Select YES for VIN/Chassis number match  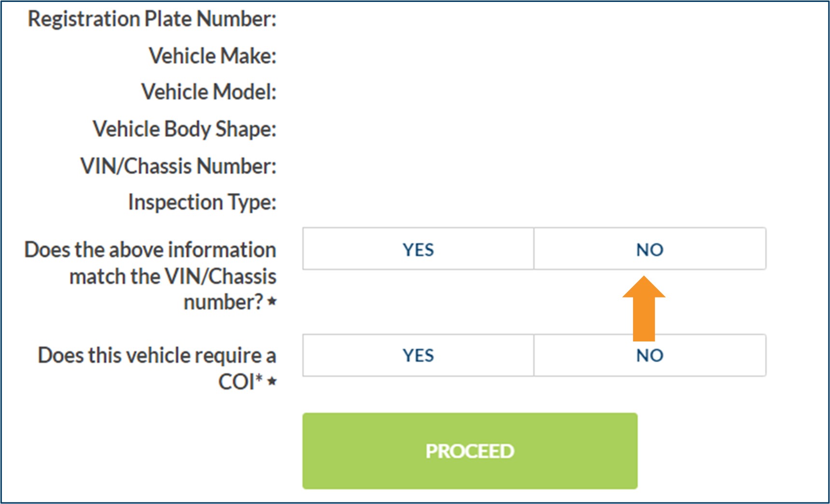pyautogui.click(x=418, y=249)
